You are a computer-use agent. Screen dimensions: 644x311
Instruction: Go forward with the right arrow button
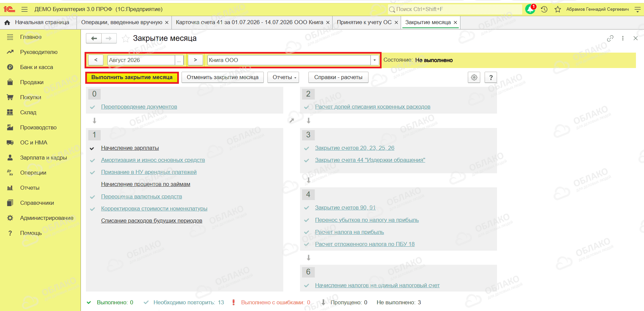tap(109, 39)
